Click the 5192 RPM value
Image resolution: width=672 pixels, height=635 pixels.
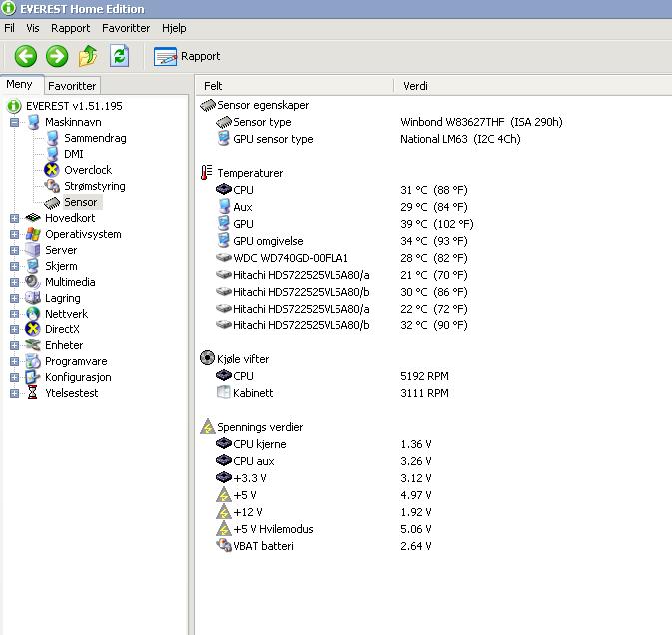(424, 376)
